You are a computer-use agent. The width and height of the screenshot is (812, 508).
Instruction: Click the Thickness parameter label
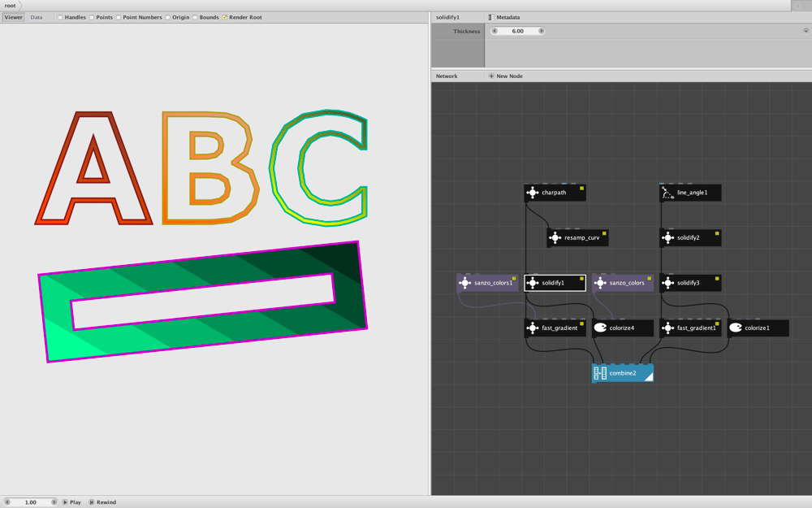point(467,31)
